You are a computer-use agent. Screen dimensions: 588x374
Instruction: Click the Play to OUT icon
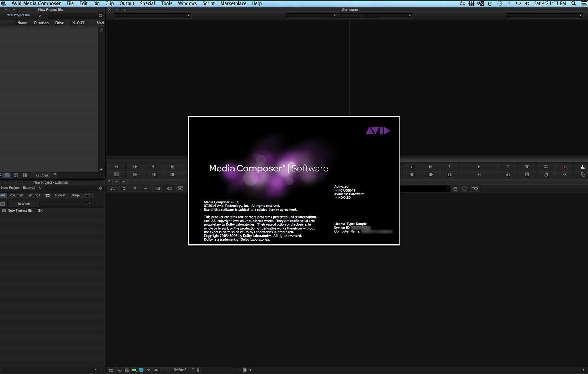(479, 175)
